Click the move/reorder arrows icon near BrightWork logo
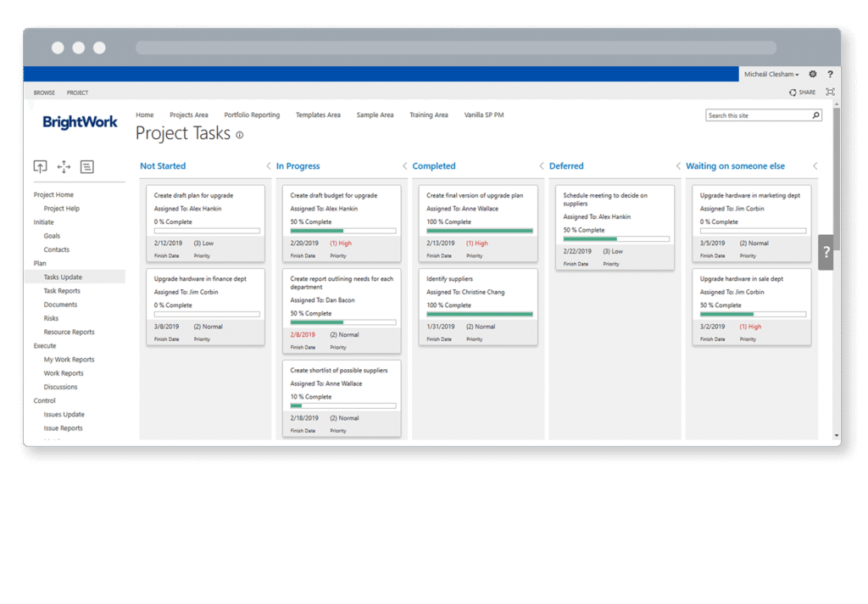This screenshot has height=604, width=868. pos(64,166)
